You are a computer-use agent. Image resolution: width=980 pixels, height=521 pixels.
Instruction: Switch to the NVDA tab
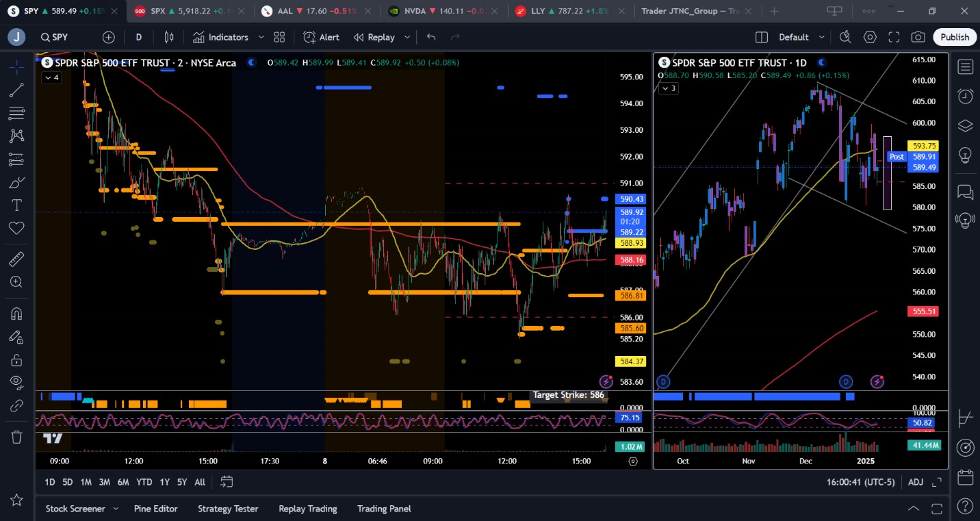443,11
